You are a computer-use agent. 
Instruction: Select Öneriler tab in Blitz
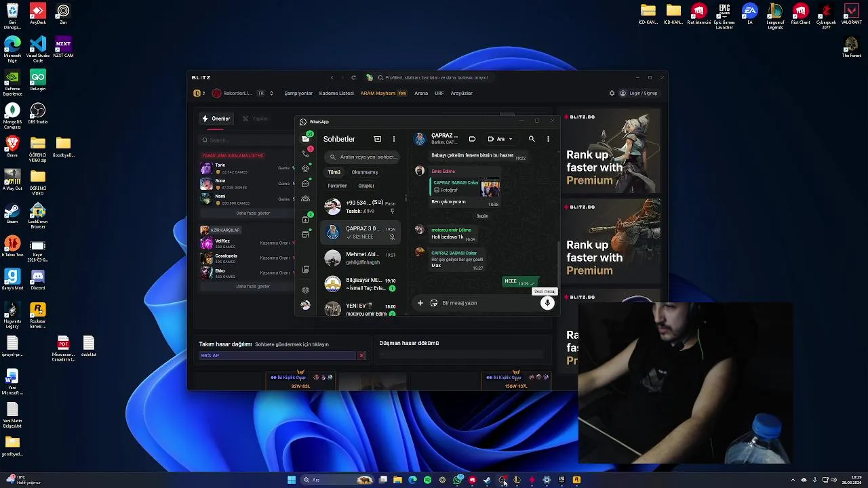pos(216,119)
